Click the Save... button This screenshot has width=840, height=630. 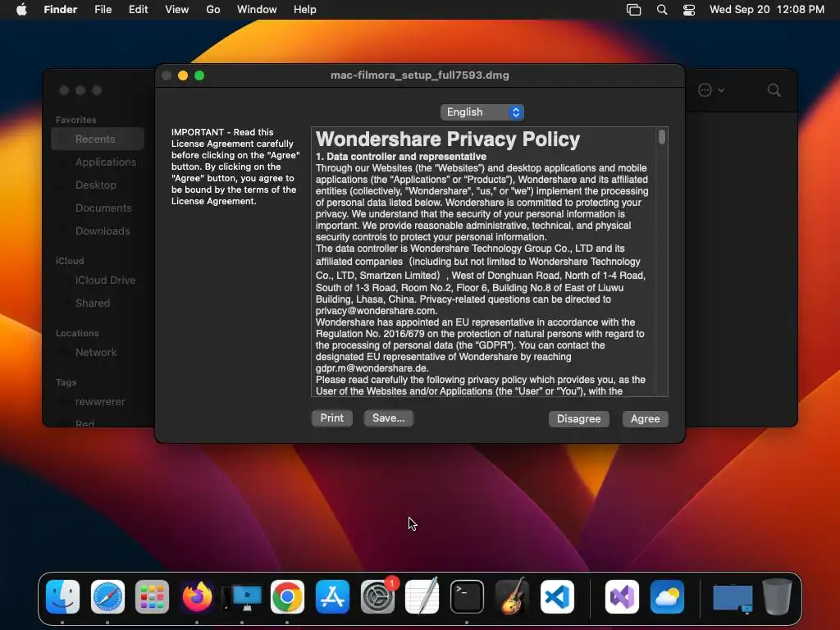(388, 418)
